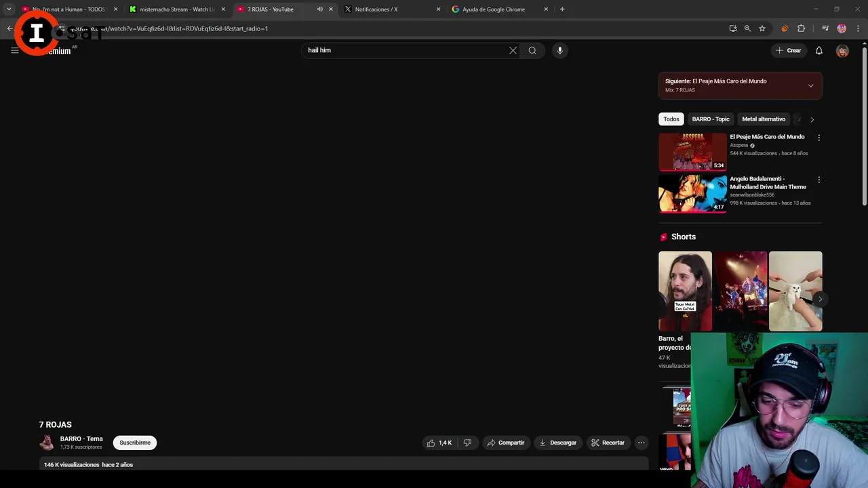Open the Chrome extensions puzzle icon

[x=801, y=28]
